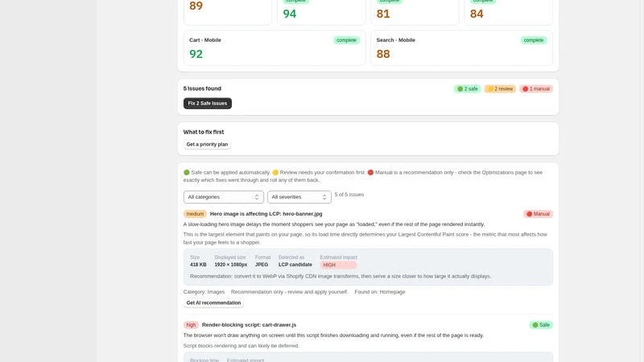Click the 5 issues found heading
644x362 pixels.
point(202,88)
